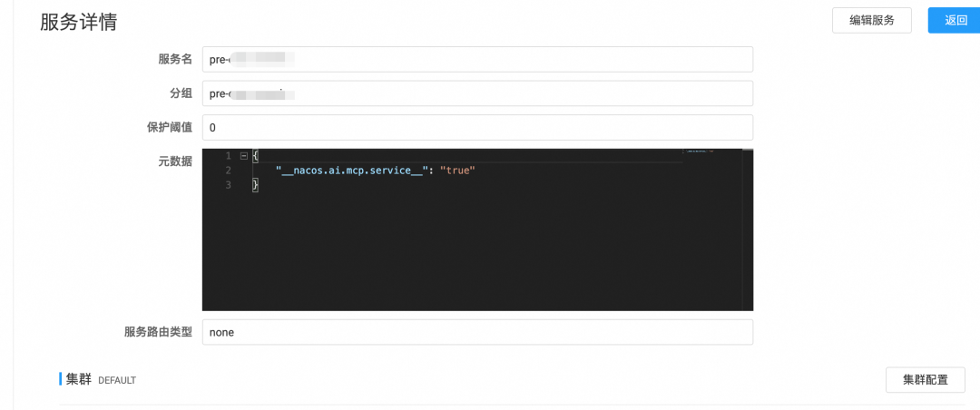Click the empty area of the metadata editor
Screen dimensions: 980x410
coord(469,250)
